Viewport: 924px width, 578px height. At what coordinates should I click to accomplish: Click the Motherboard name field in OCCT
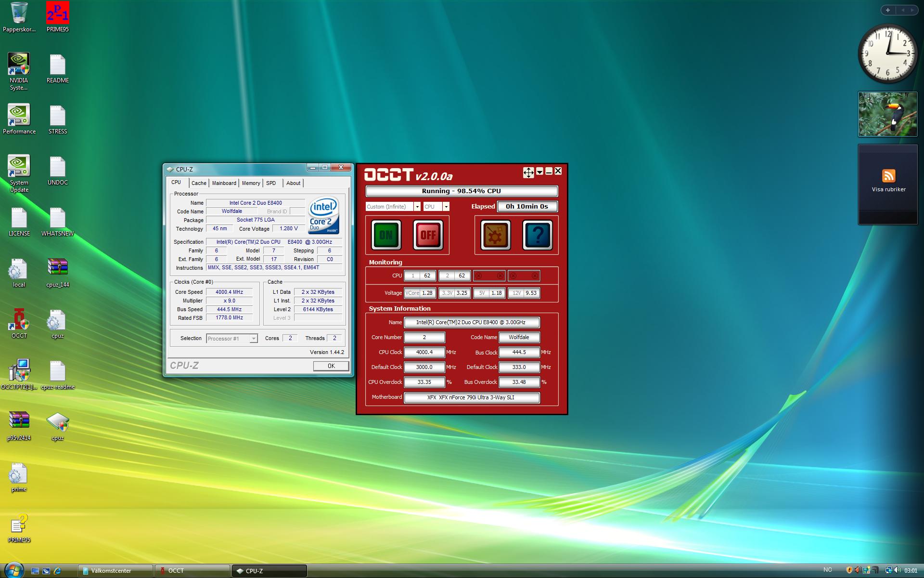tap(472, 397)
